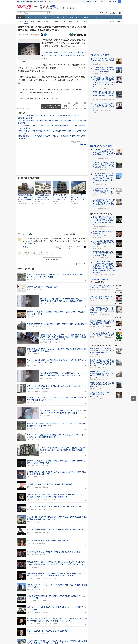This screenshot has height=644, width=138.
Task: Open article comment count bubble 24
Action: point(32,35)
